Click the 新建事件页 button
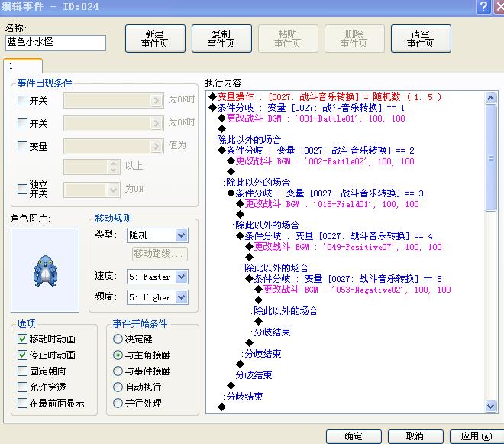Viewport: 504px width, 444px height. [155, 39]
